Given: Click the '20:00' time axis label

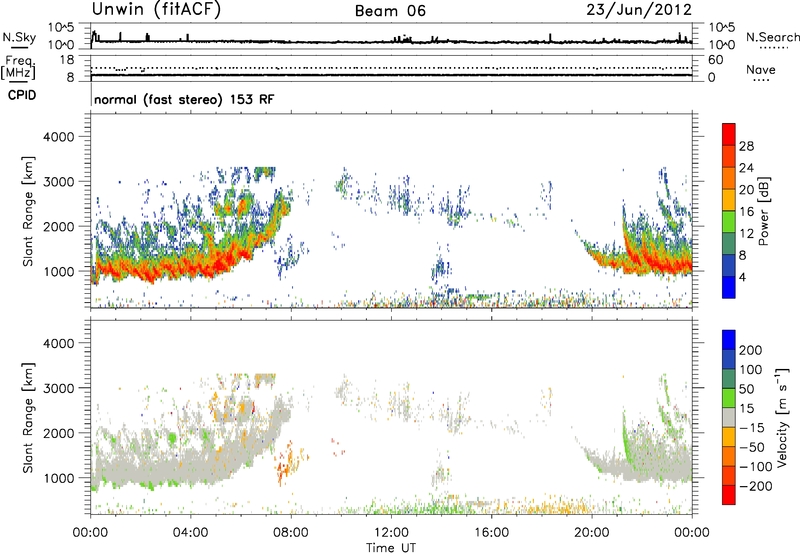Looking at the screenshot, I should coord(591,533).
